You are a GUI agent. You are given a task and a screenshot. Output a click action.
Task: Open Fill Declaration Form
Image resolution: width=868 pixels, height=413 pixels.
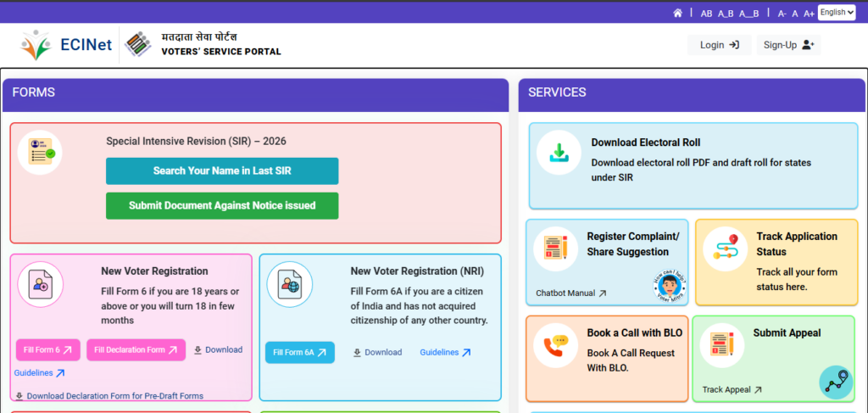pos(136,350)
